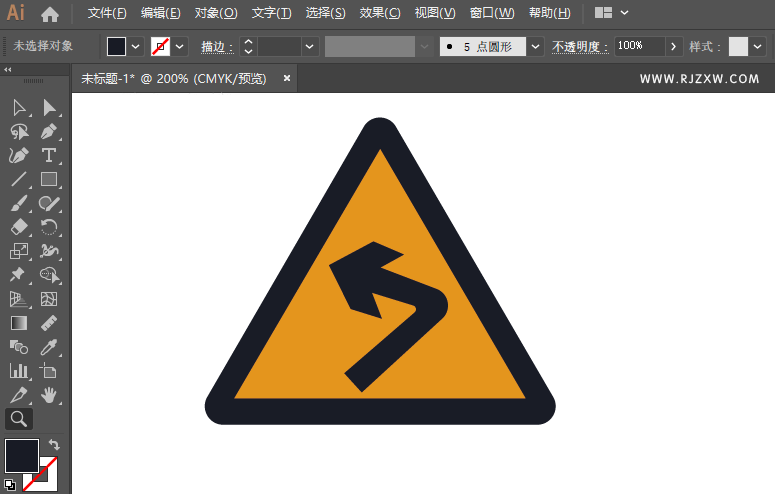Select the Blob Brush tool
This screenshot has width=775, height=494.
(x=49, y=203)
